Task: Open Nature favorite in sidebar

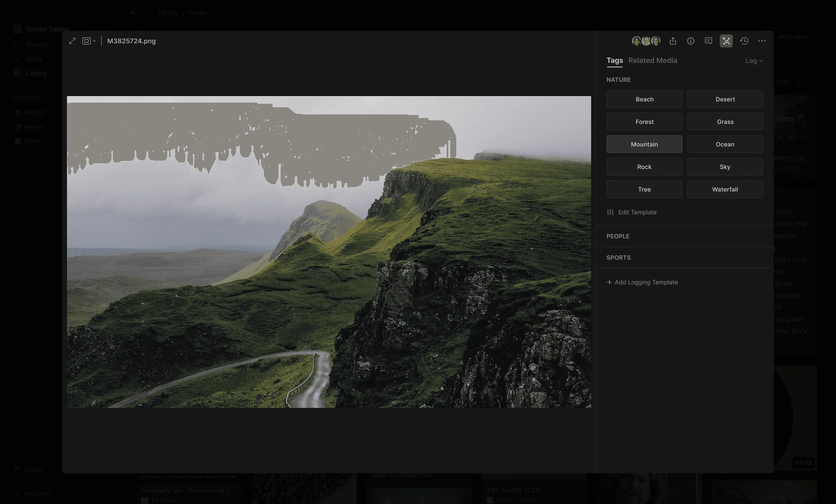Action: (x=29, y=127)
